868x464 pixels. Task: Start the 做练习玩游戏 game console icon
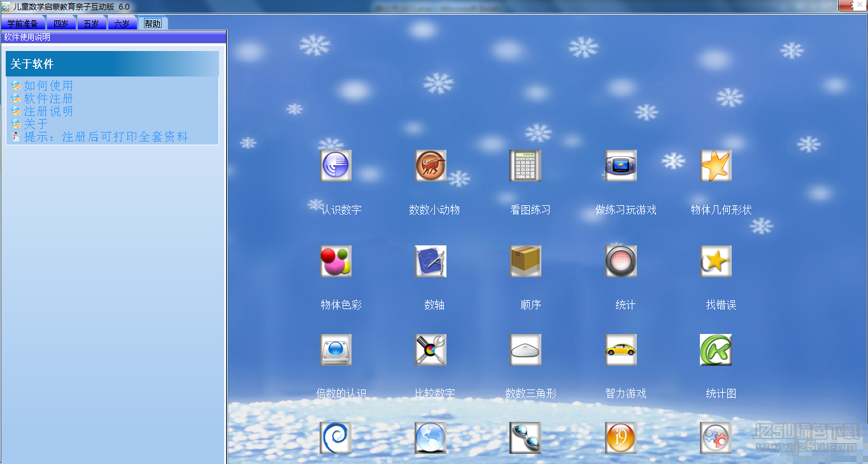[x=621, y=166]
